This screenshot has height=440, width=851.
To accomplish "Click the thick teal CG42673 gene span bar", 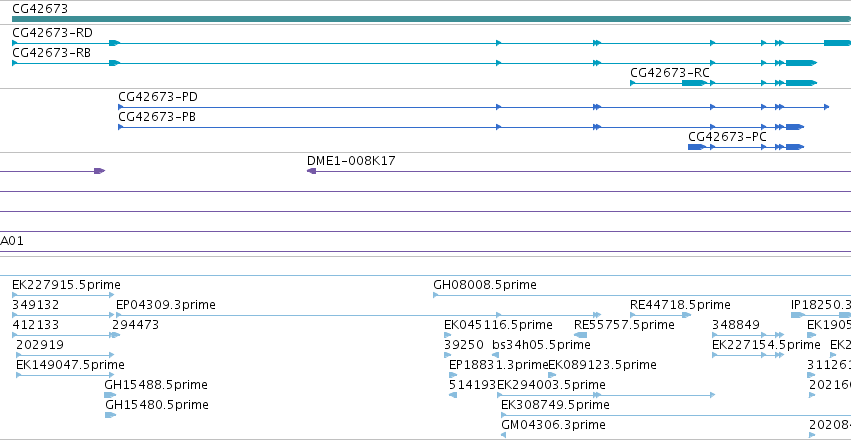I will click(x=431, y=20).
